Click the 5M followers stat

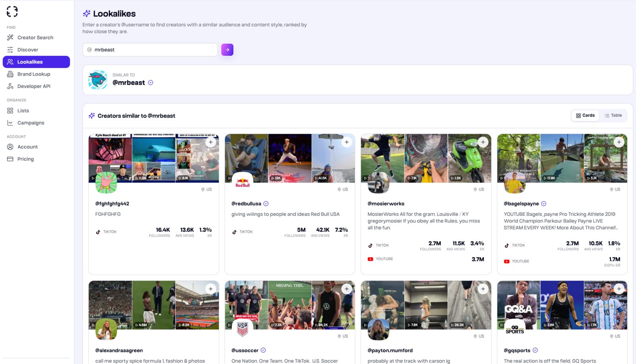pyautogui.click(x=295, y=232)
